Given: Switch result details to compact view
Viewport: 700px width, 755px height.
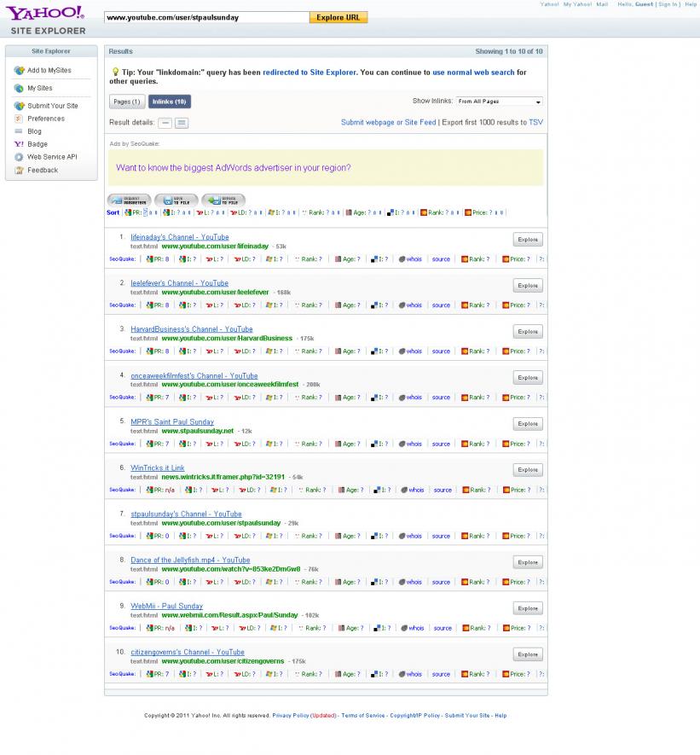Looking at the screenshot, I should [165, 123].
